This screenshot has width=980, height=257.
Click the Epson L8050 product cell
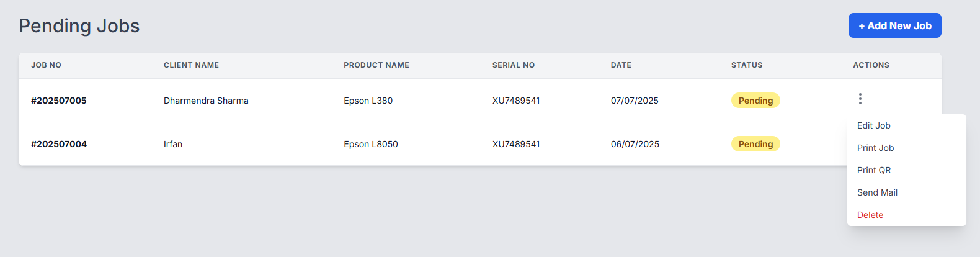(x=370, y=144)
